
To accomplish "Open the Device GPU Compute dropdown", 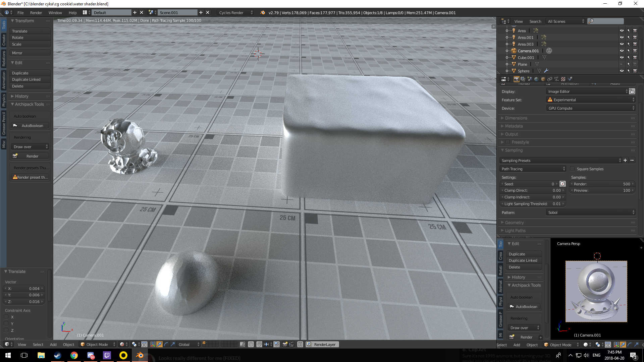I will click(x=591, y=108).
